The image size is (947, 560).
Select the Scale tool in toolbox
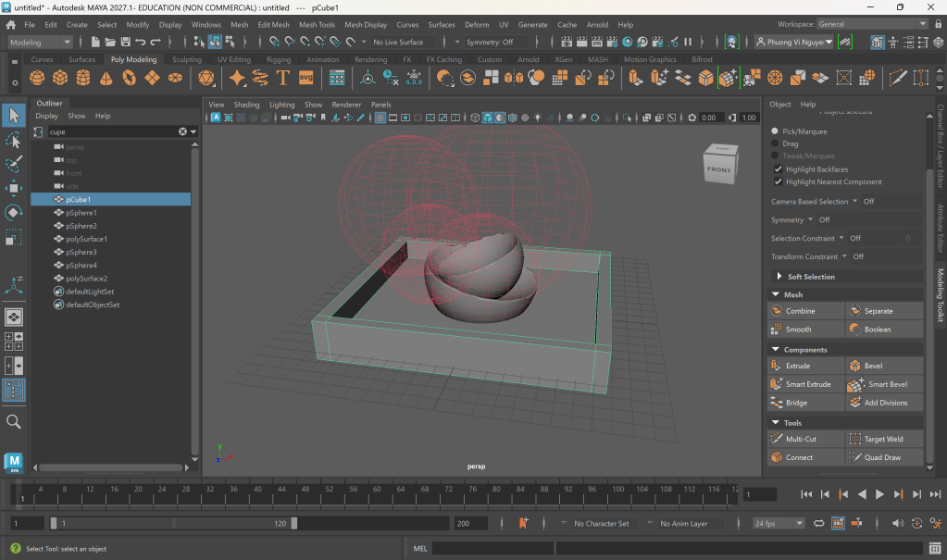tap(13, 237)
